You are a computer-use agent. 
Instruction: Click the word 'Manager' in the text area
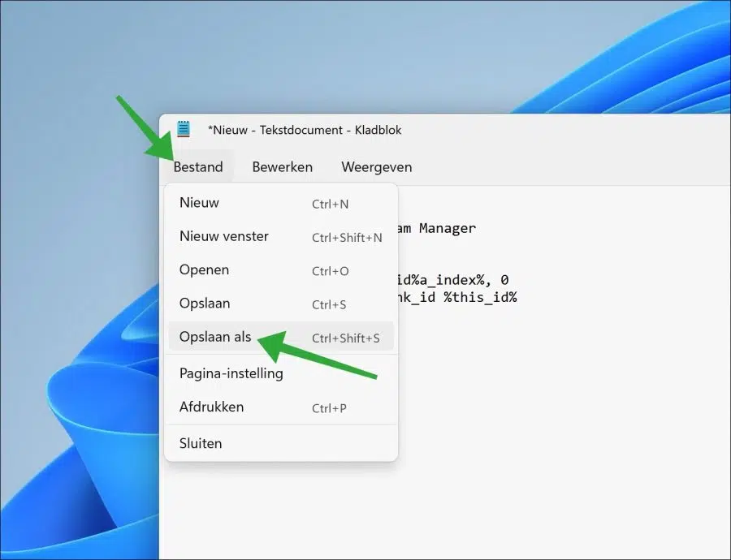[x=447, y=228]
